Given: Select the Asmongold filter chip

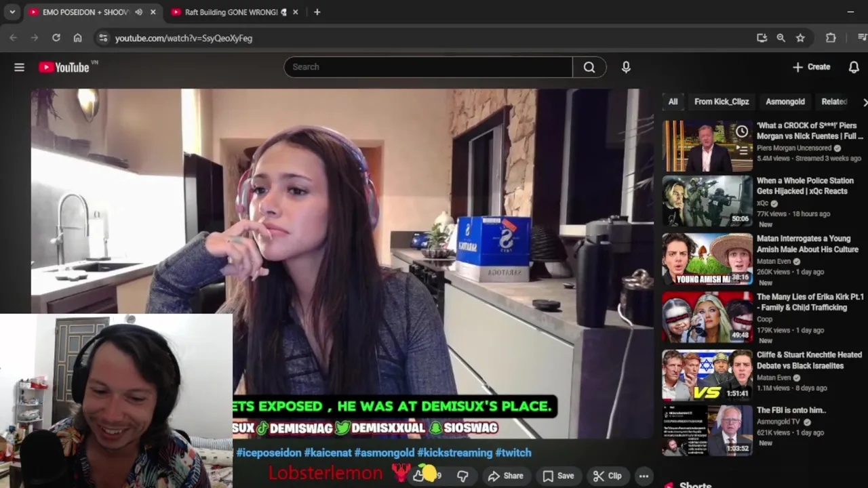Looking at the screenshot, I should (785, 102).
